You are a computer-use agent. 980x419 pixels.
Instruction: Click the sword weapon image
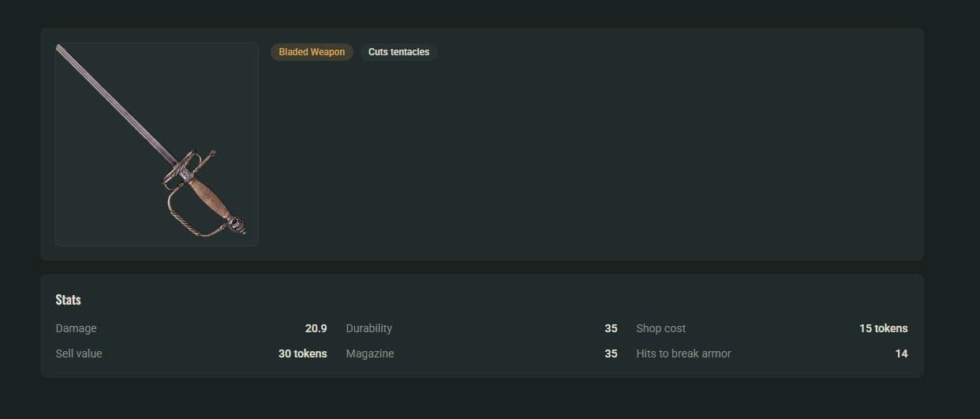157,144
